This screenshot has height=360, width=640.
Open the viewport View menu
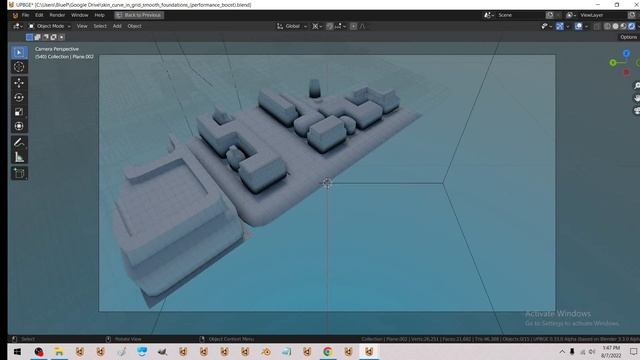click(82, 26)
